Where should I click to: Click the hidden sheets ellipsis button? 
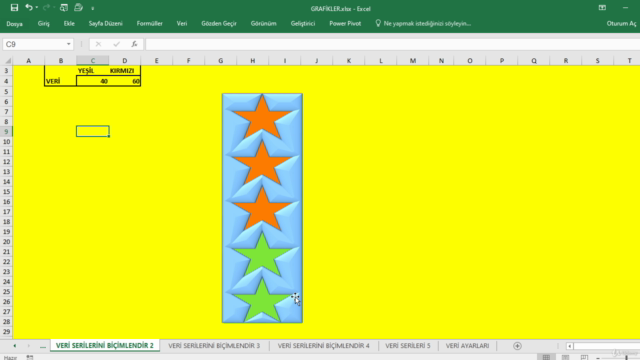pos(43,346)
